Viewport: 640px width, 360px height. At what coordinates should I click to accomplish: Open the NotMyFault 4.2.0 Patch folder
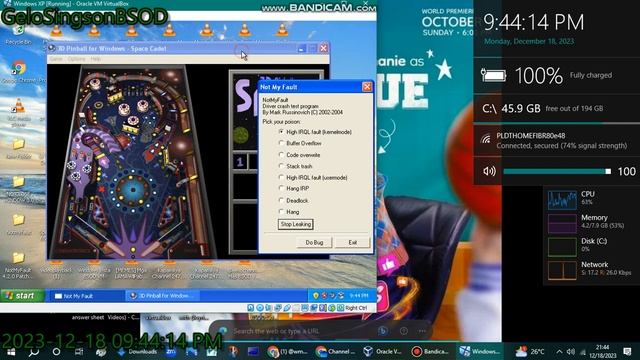(18, 265)
